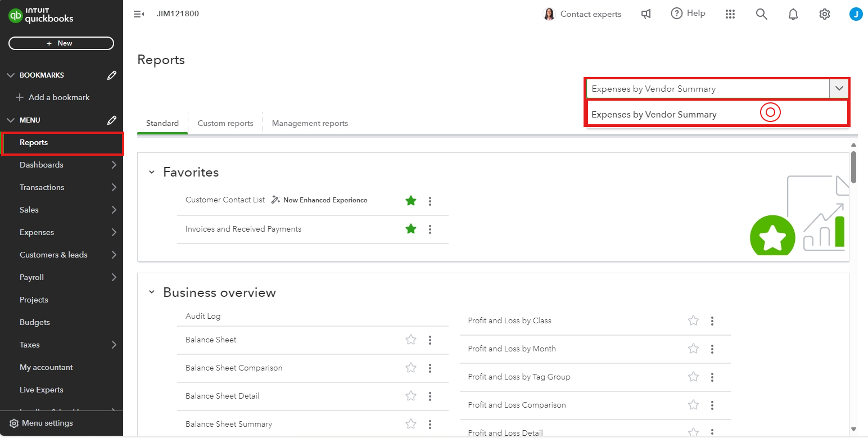Open the Management reports tab
The width and height of the screenshot is (868, 438).
(310, 123)
